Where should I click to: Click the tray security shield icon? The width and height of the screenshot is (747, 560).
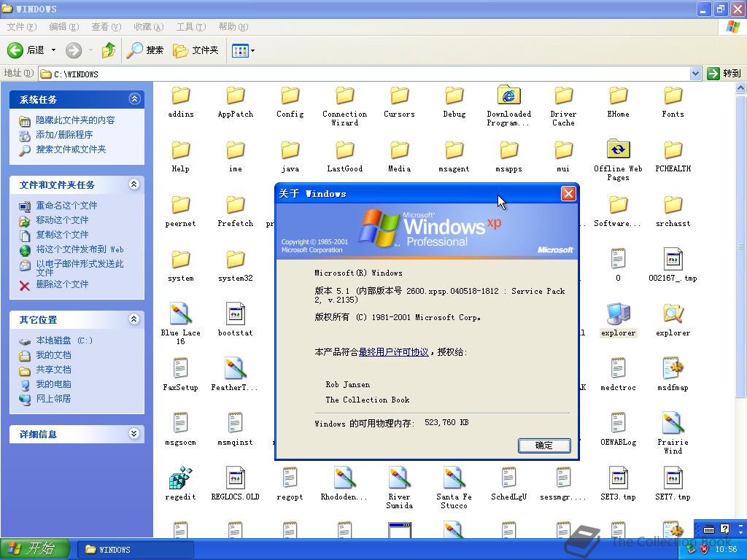click(x=704, y=550)
